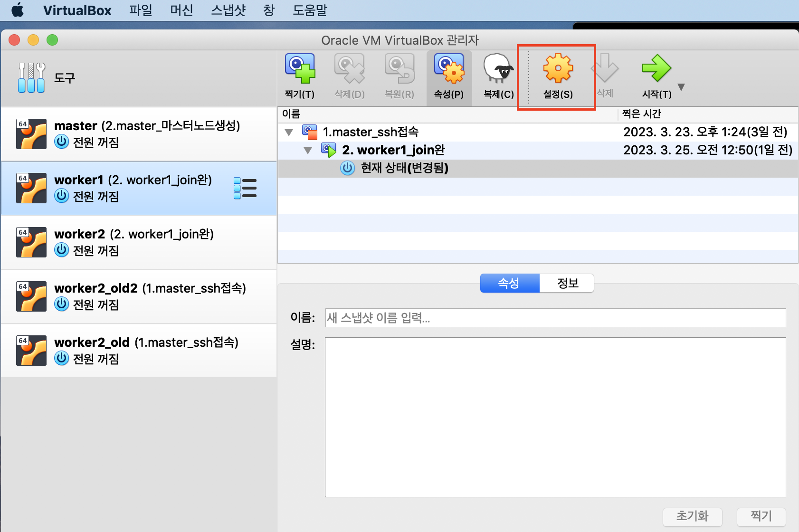799x532 pixels.
Task: Click the worker2 VM OS icon
Action: click(31, 242)
